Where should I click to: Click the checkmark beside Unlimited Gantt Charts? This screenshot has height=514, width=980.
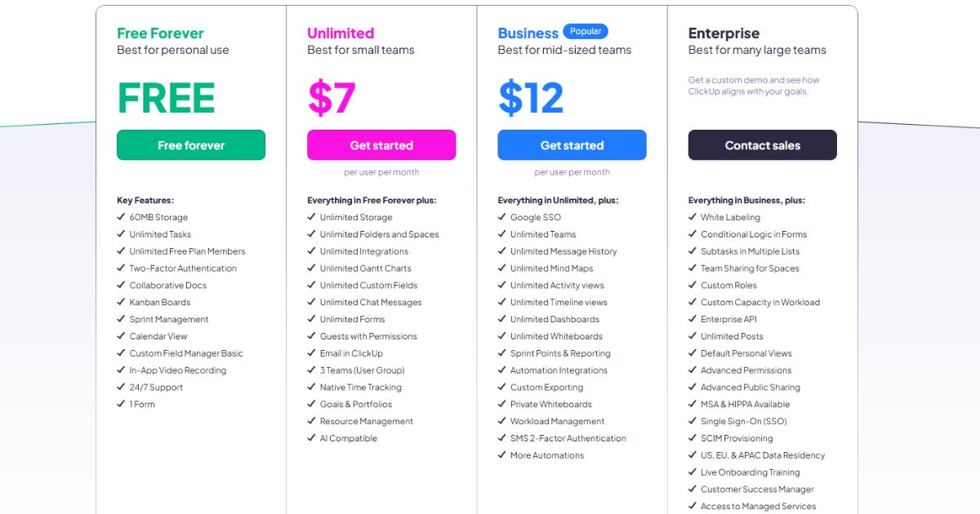coord(311,268)
